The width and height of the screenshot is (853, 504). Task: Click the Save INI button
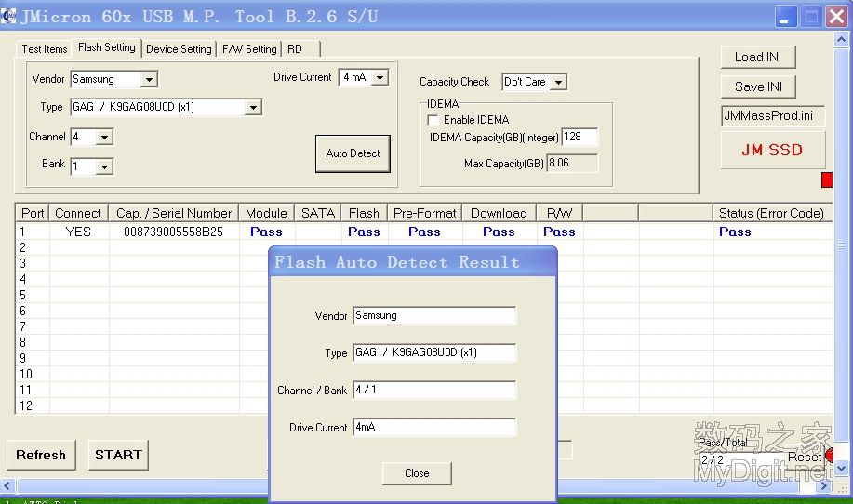[758, 86]
